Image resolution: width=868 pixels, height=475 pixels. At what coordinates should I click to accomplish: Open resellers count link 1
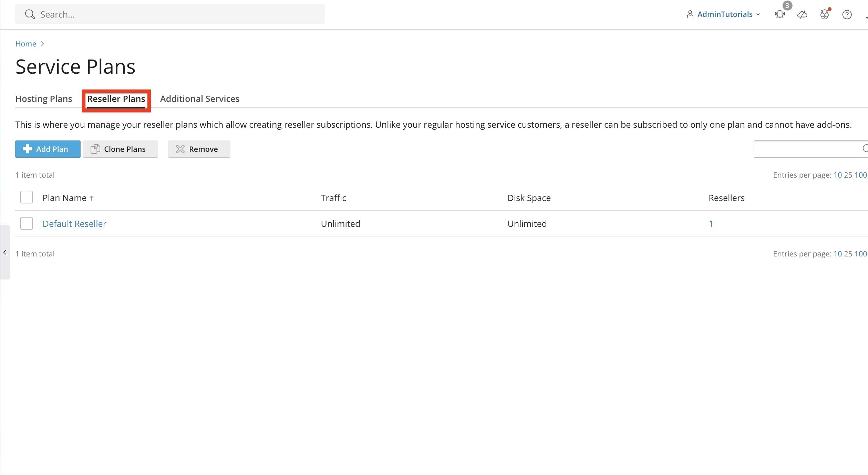pos(711,224)
